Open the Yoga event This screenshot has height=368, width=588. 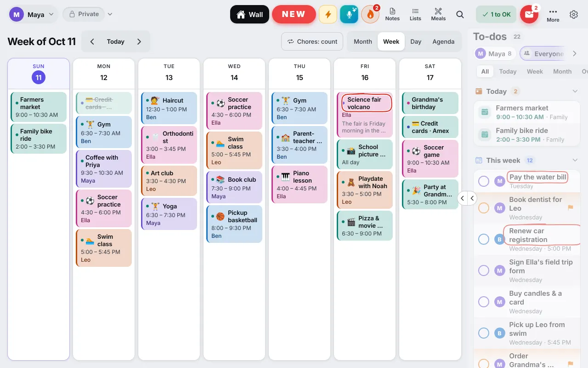[169, 214]
